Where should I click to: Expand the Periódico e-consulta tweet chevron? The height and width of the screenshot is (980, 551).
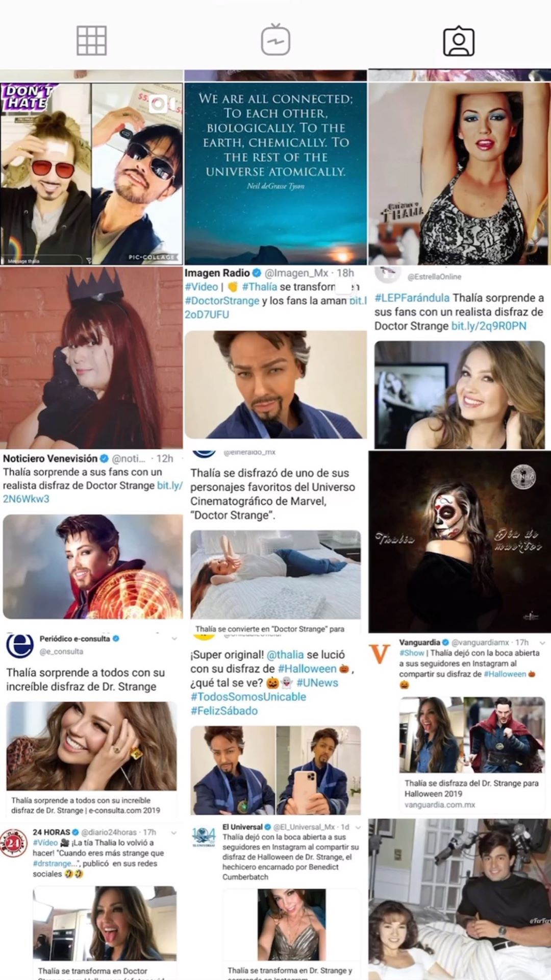point(174,639)
